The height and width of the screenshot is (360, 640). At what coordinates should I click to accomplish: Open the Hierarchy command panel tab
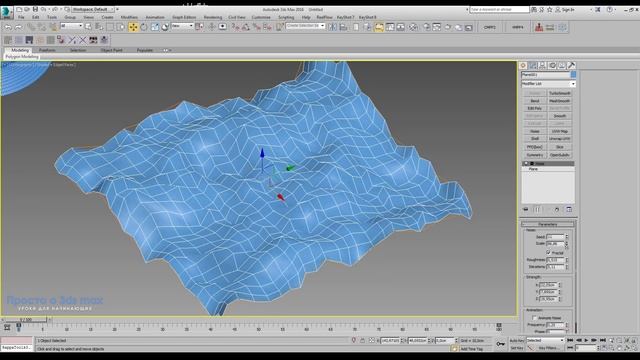[542, 65]
